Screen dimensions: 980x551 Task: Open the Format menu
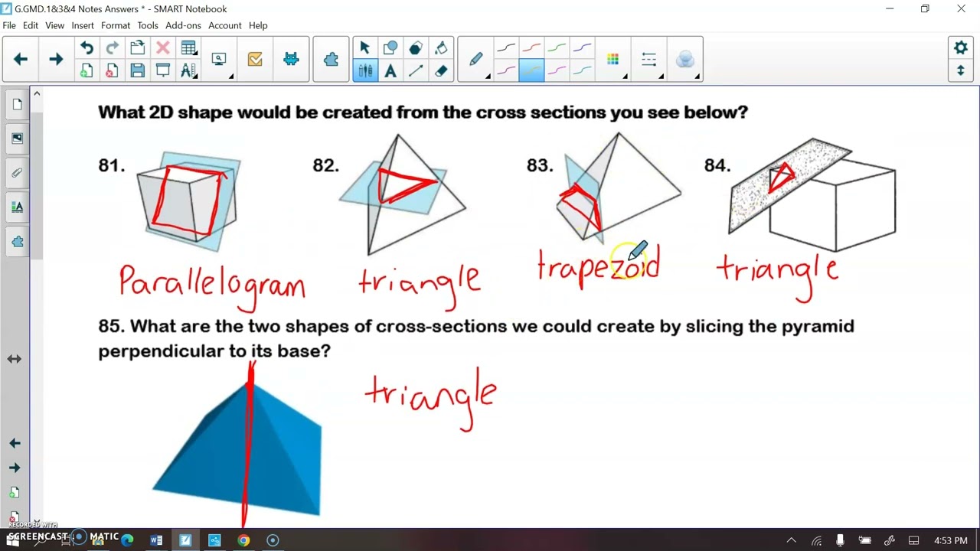click(x=116, y=25)
